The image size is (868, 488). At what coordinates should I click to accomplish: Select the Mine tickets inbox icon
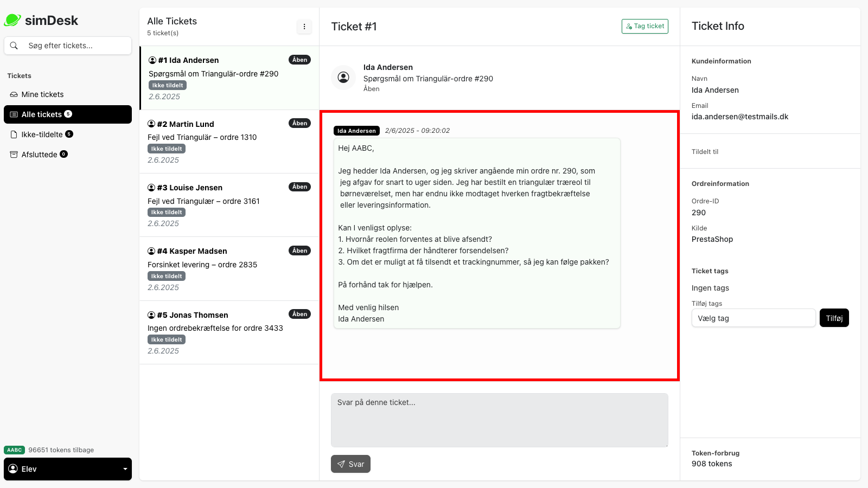pos(13,94)
